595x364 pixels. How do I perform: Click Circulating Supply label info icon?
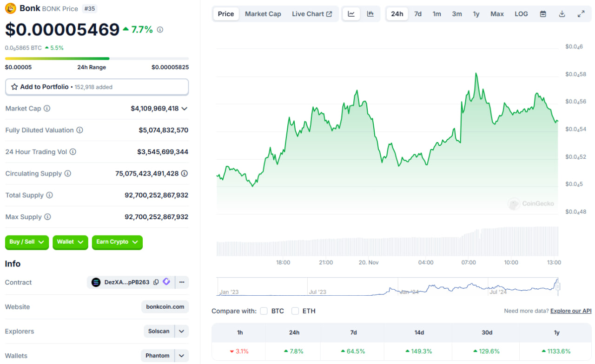[68, 173]
